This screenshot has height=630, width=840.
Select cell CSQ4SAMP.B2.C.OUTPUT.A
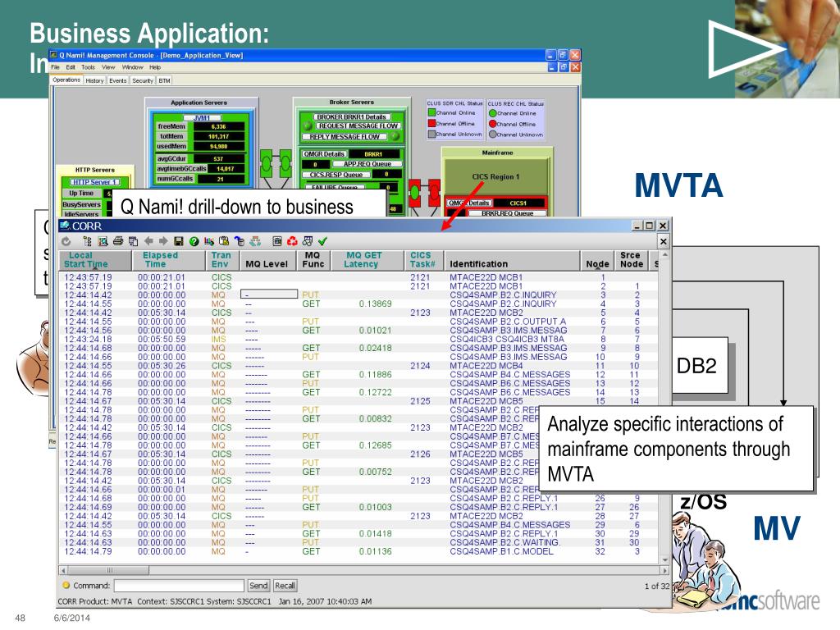click(508, 322)
